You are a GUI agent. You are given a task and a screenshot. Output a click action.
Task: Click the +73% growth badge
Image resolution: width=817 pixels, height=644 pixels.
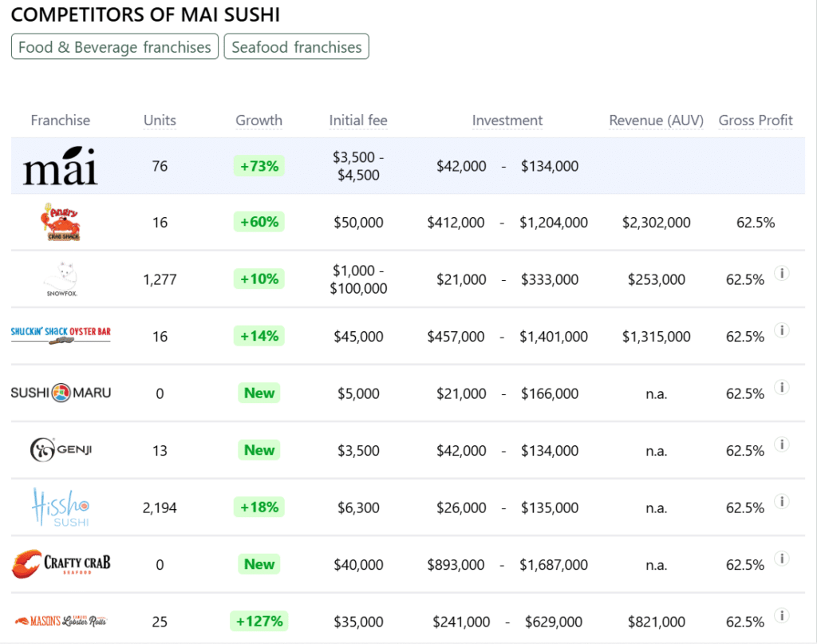coord(259,166)
